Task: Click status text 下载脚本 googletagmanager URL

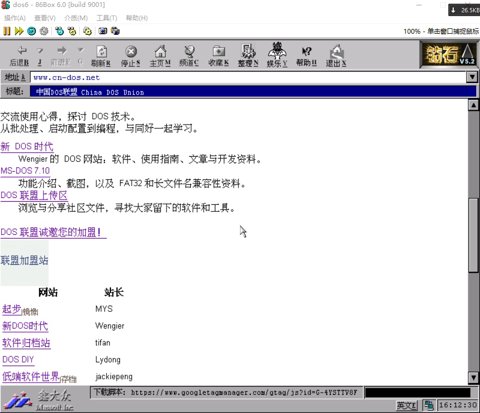Action: click(x=227, y=392)
